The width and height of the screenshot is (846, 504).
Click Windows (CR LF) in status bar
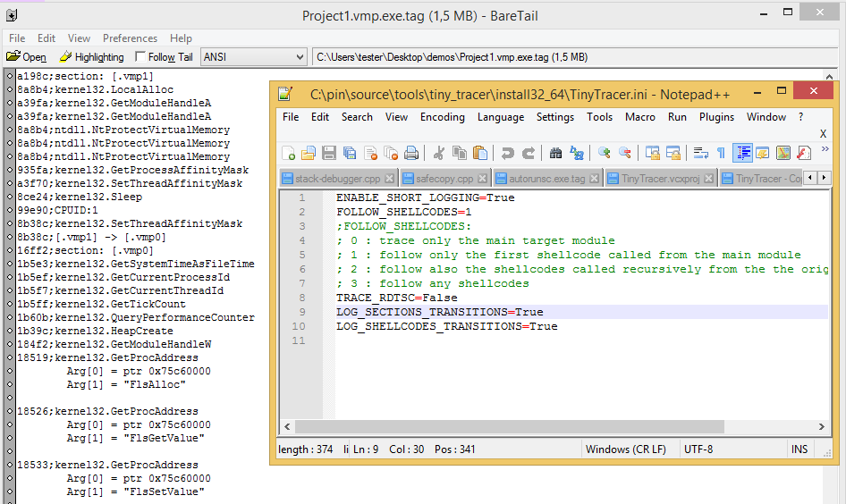(626, 449)
